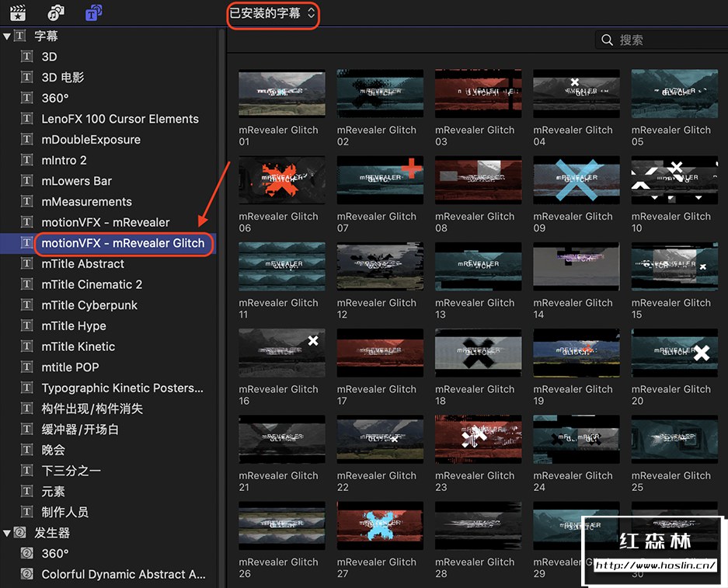Screen dimensions: 728x588
Task: Click the "mRevealer Glitch 13" caption text
Action: (x=475, y=308)
